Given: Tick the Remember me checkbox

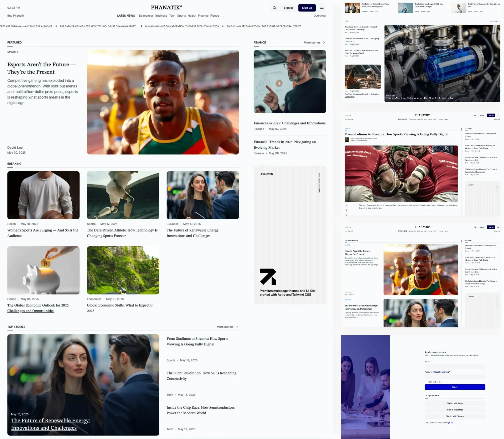Looking at the screenshot, I should pos(426,382).
